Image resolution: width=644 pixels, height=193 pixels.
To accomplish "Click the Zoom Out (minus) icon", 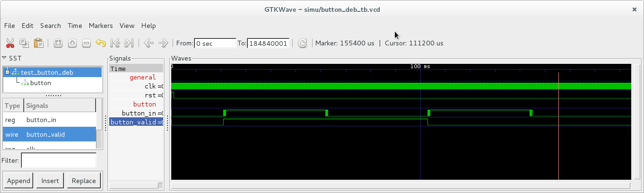I will (87, 43).
